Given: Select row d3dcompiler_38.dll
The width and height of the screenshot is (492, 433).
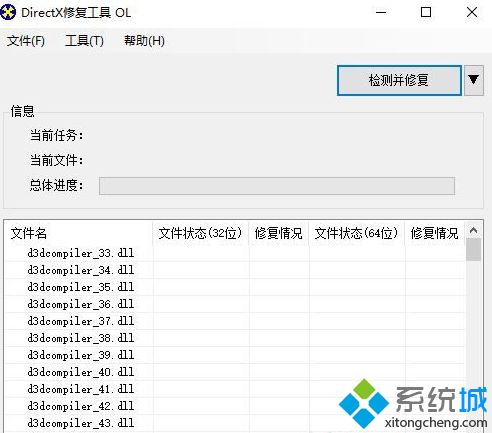Looking at the screenshot, I should click(x=235, y=338).
